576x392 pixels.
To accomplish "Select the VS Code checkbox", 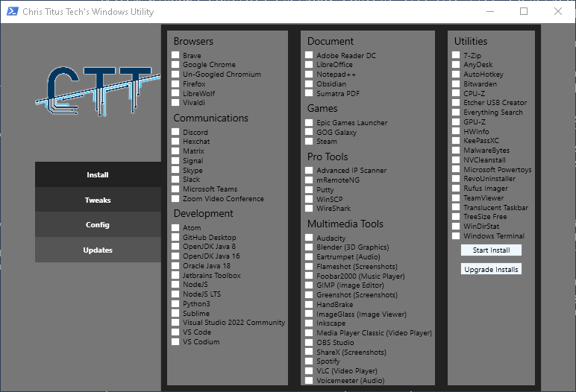I will (175, 332).
